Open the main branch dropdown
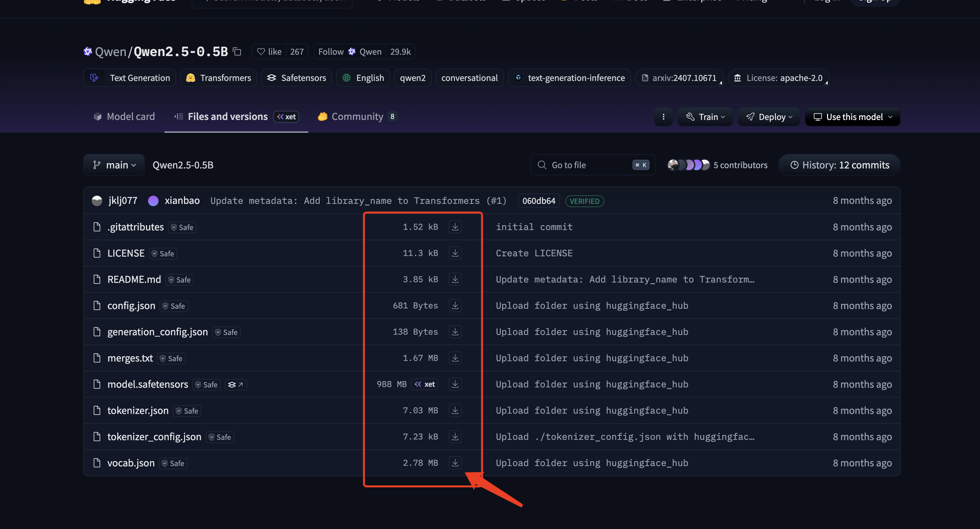This screenshot has width=980, height=529. pyautogui.click(x=114, y=165)
